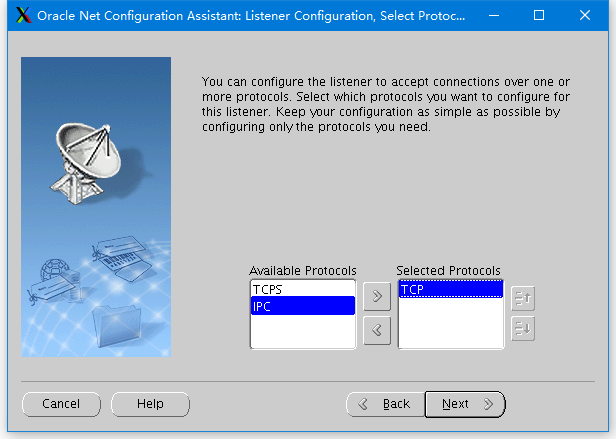Screen dimensions: 616x439
Task: Remove protocol with left arrow button
Action: 377,330
